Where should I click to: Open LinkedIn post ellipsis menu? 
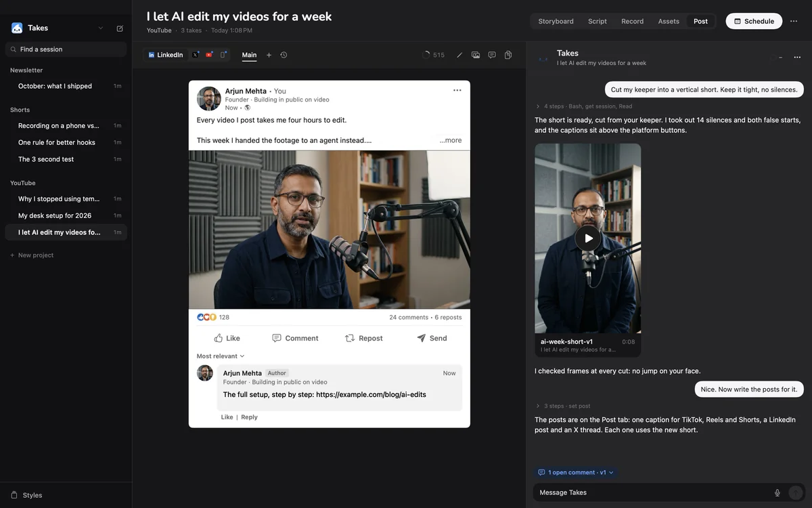(x=457, y=90)
